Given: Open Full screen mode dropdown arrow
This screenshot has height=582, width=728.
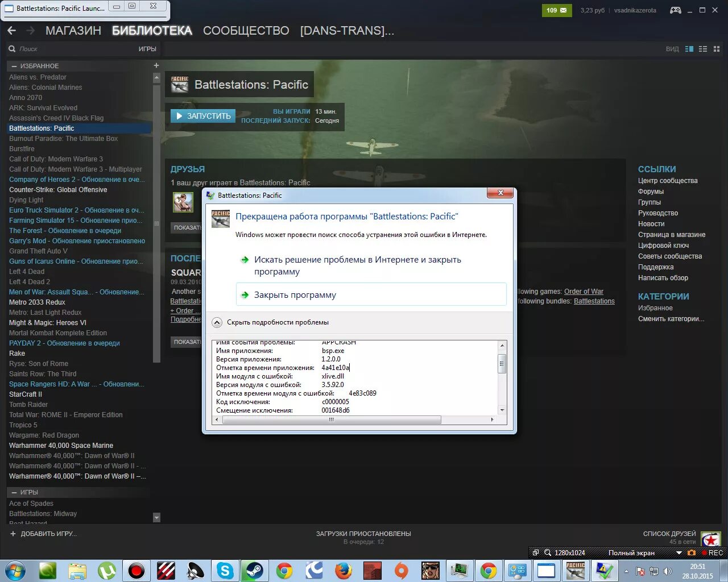Looking at the screenshot, I should pos(679,552).
